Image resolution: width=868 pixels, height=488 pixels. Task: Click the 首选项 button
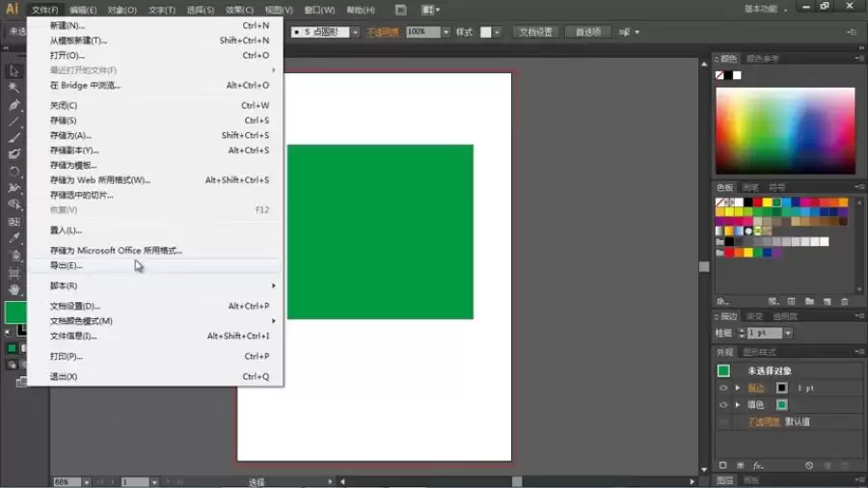[588, 32]
